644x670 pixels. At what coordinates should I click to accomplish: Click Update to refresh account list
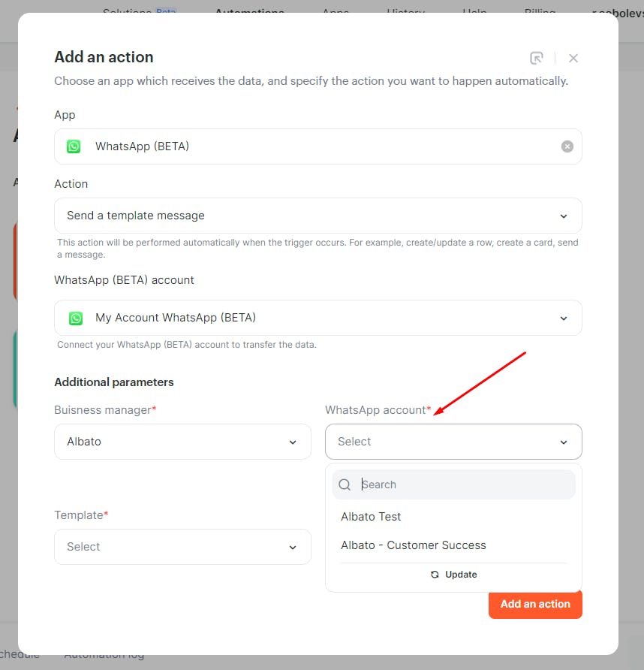(x=453, y=575)
